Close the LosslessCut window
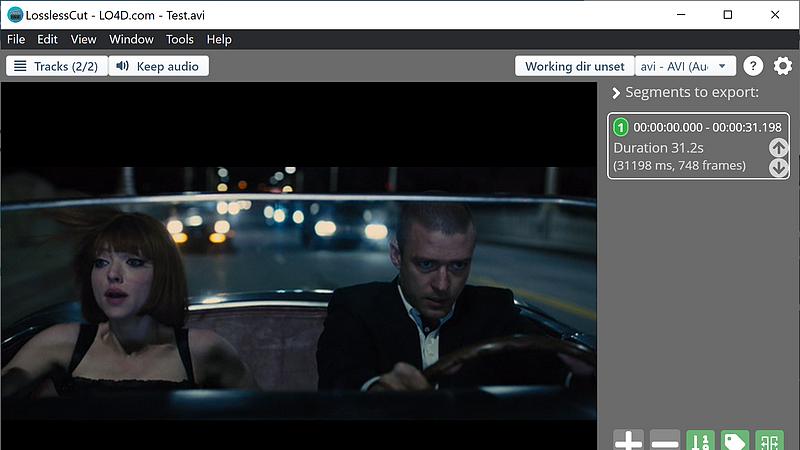This screenshot has height=450, width=800. click(x=775, y=15)
